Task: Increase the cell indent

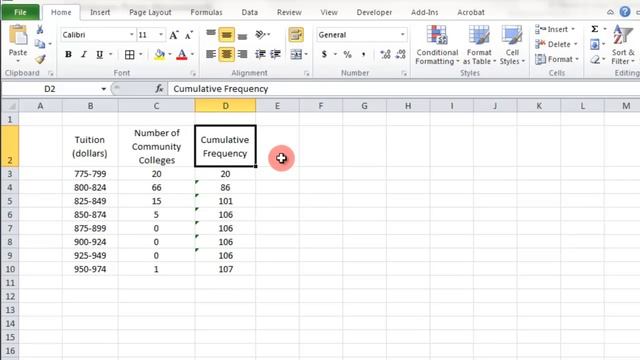Action: click(x=276, y=54)
